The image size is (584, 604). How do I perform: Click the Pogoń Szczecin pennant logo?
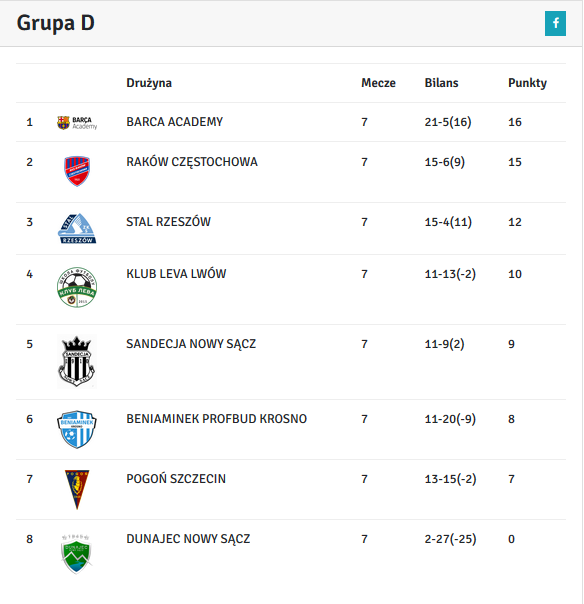(x=77, y=490)
